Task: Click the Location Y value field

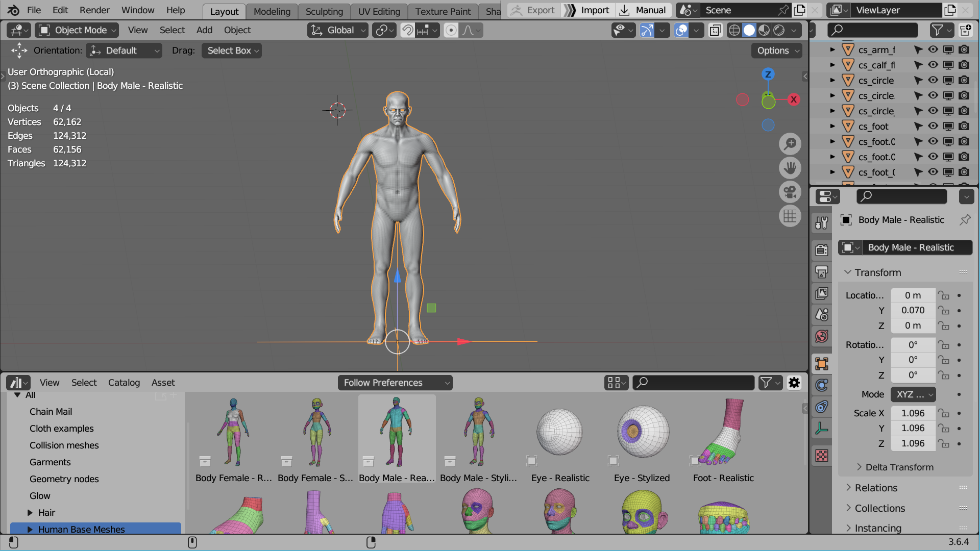Action: 913,310
